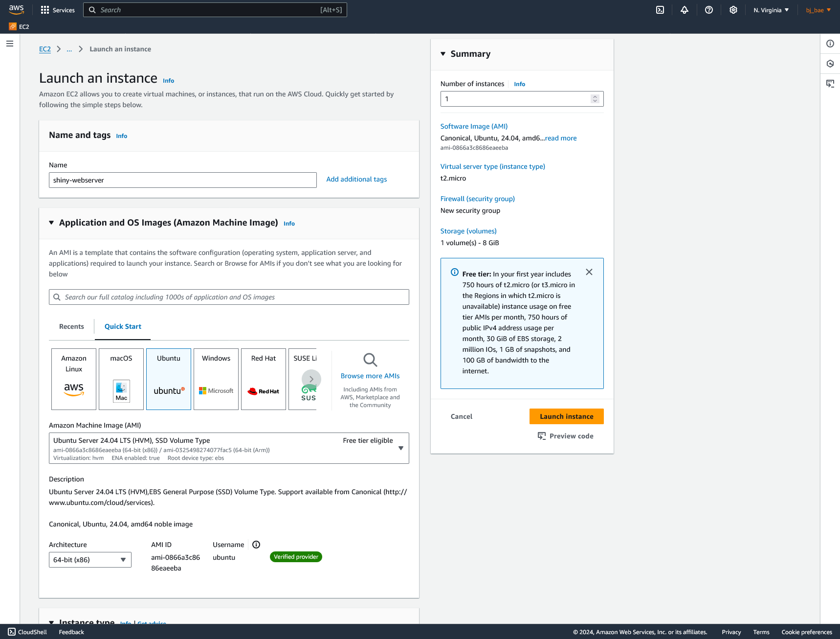
Task: Open Browse more AMIs link
Action: 370,376
